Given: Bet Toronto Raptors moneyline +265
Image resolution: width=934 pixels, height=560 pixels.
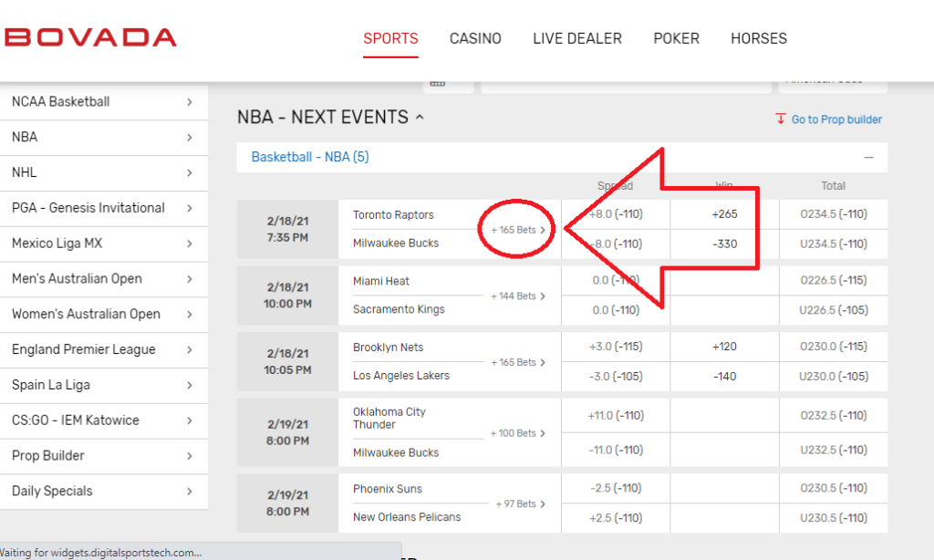Looking at the screenshot, I should pos(724,213).
